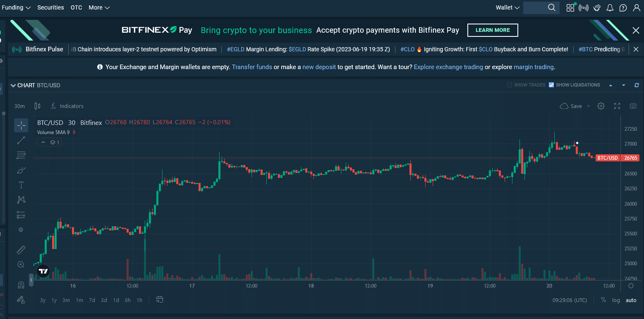Image resolution: width=644 pixels, height=319 pixels.
Task: Select the crosshair cursor tool
Action: tap(21, 125)
